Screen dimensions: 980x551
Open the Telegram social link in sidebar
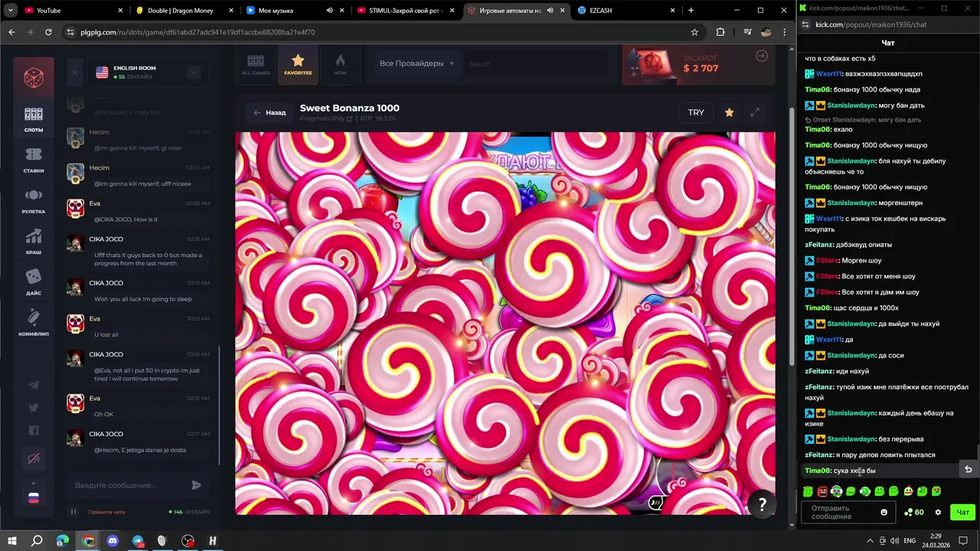point(34,385)
